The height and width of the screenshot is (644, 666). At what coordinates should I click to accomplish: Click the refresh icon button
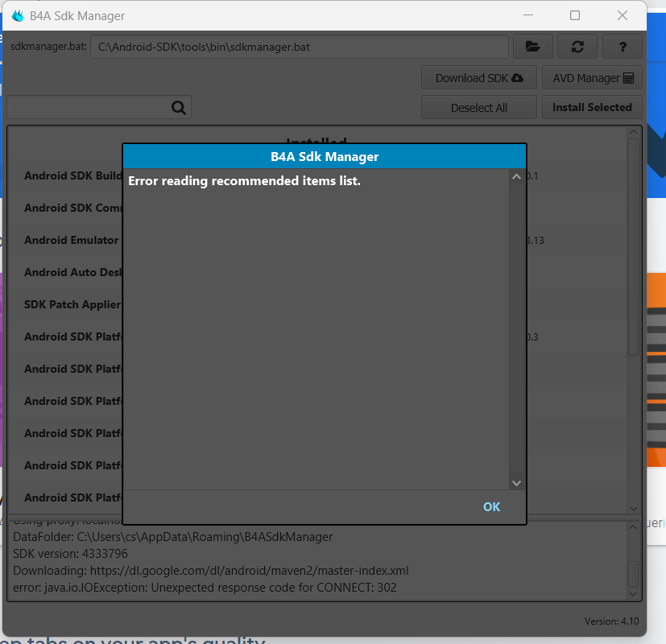[x=577, y=47]
